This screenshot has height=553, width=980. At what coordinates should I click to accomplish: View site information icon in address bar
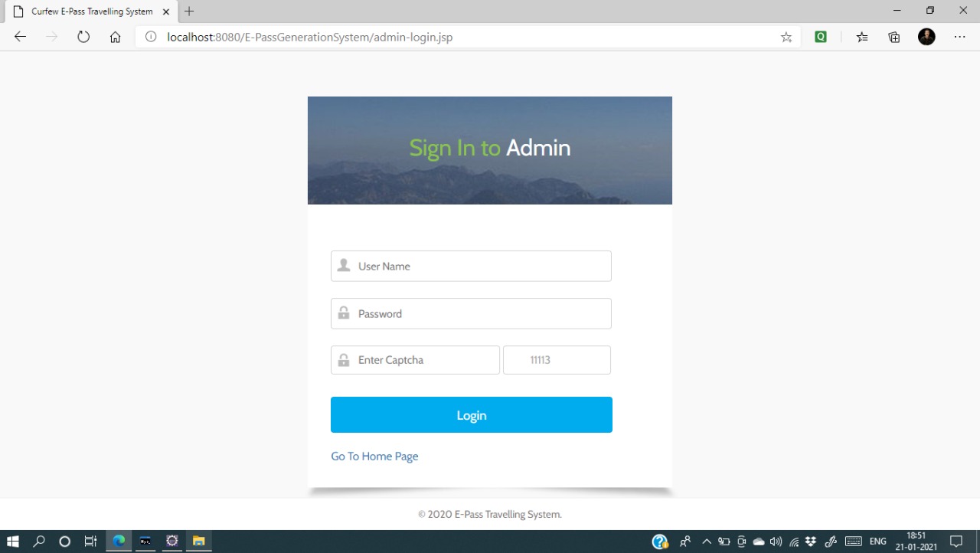(x=151, y=37)
